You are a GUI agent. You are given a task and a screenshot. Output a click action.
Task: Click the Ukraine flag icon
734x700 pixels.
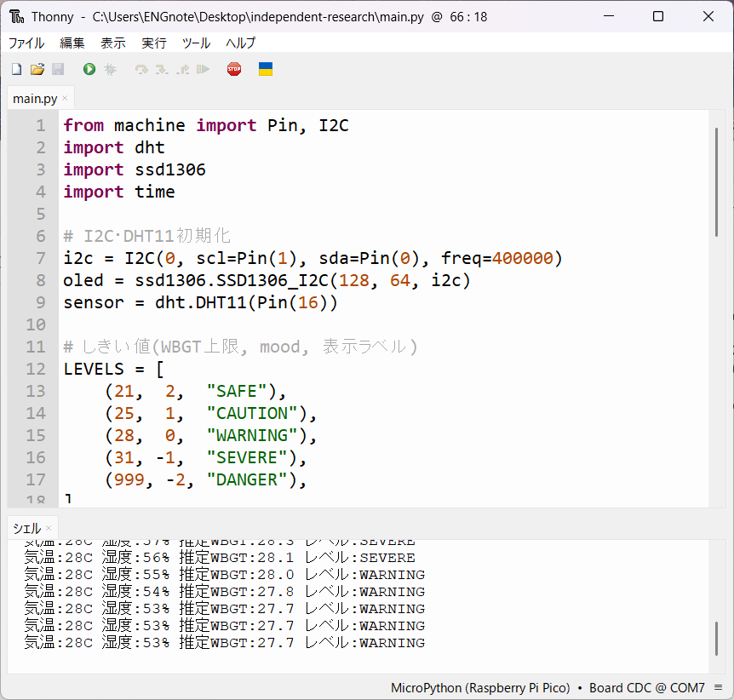coord(266,69)
